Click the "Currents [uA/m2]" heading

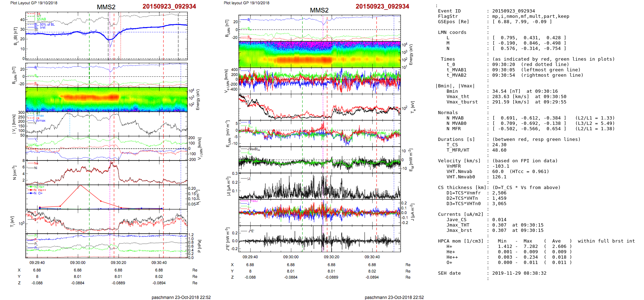coord(461,214)
